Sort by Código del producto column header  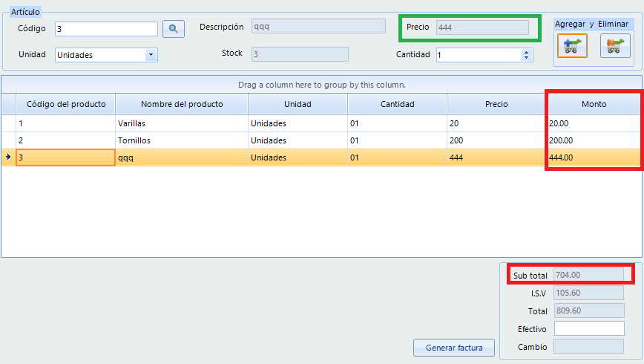[66, 104]
